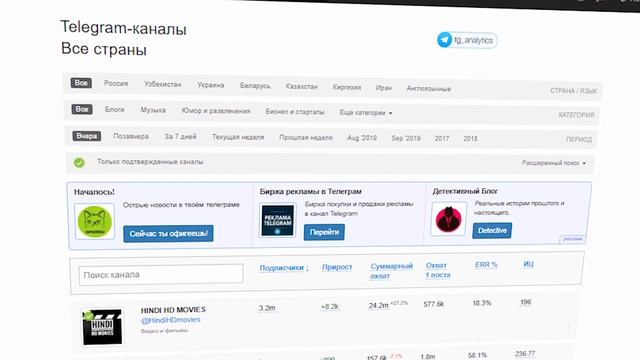This screenshot has width=640, height=360.
Task: Sort by Подписчики column
Action: click(x=284, y=268)
